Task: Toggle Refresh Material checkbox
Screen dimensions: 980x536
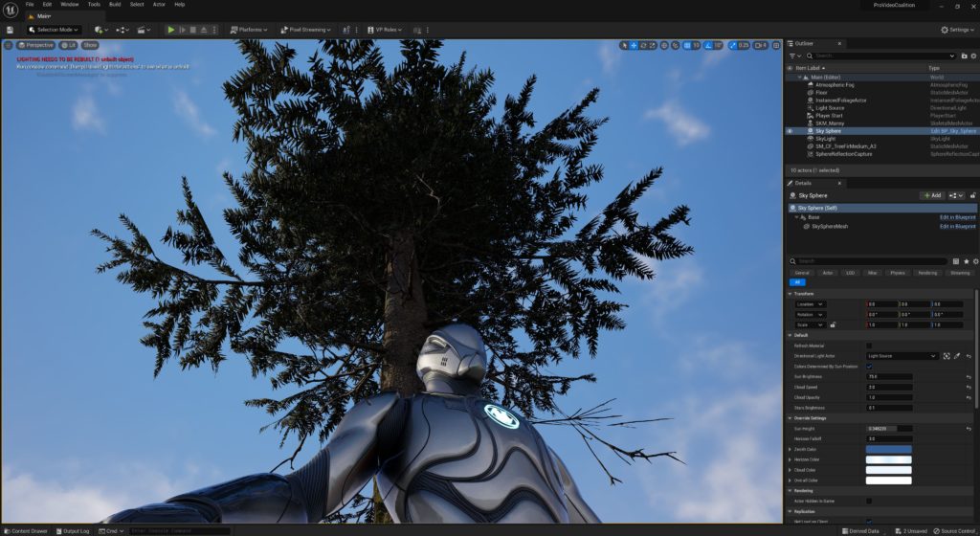Action: coord(869,346)
